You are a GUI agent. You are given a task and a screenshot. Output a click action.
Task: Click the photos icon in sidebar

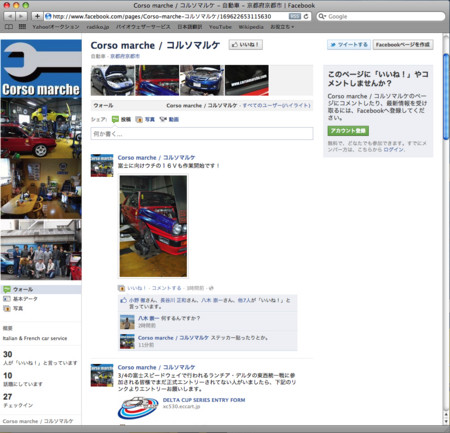(x=7, y=308)
